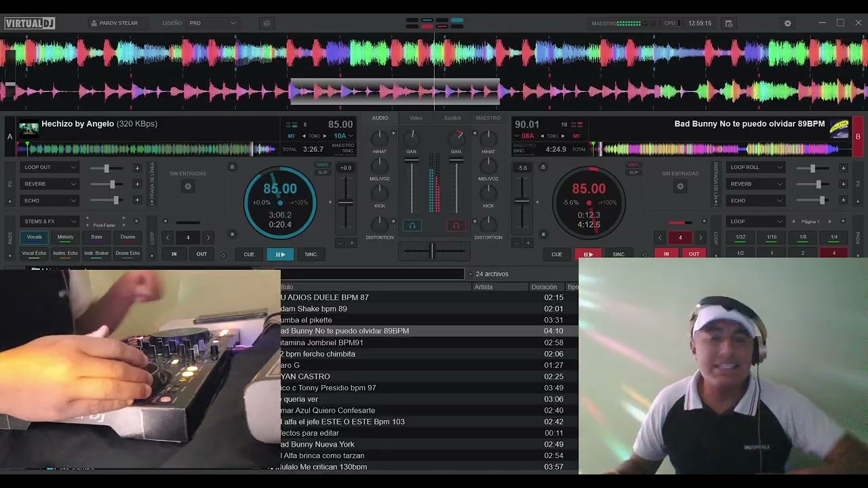Image resolution: width=868 pixels, height=488 pixels.
Task: Sort browser by Artista column
Action: [x=500, y=287]
